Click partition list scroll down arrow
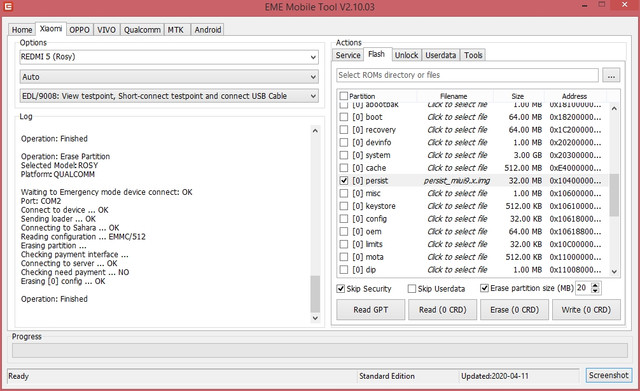 614,272
